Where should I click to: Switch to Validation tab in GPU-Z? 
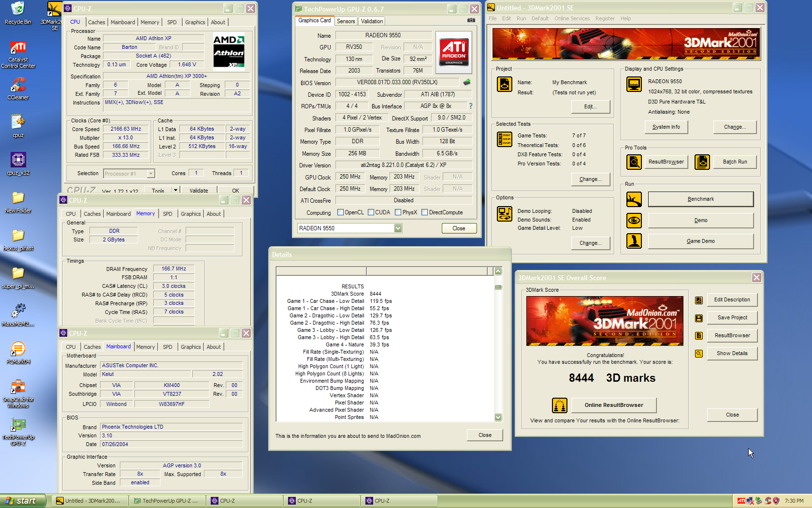[x=372, y=21]
